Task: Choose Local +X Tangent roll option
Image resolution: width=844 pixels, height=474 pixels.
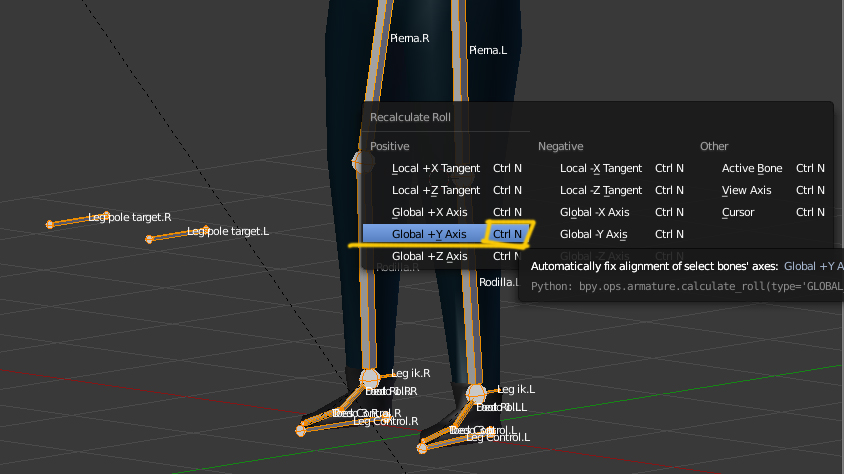Action: pyautogui.click(x=446, y=168)
